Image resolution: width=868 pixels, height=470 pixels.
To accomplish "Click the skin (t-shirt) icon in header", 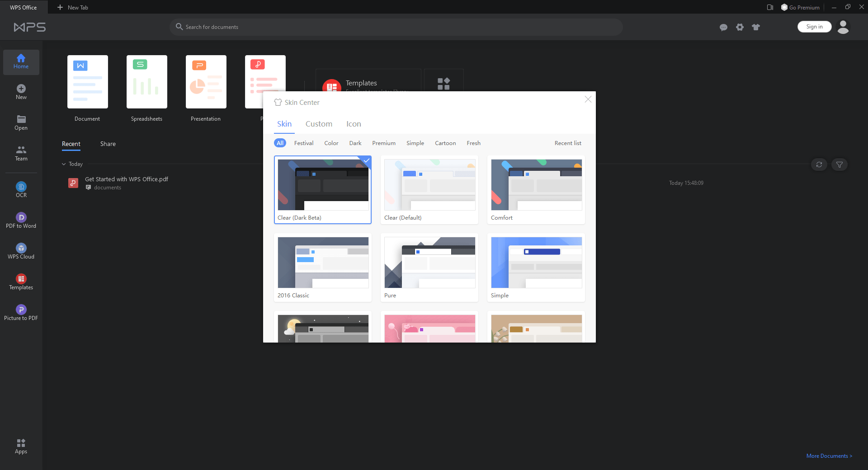I will [x=755, y=27].
